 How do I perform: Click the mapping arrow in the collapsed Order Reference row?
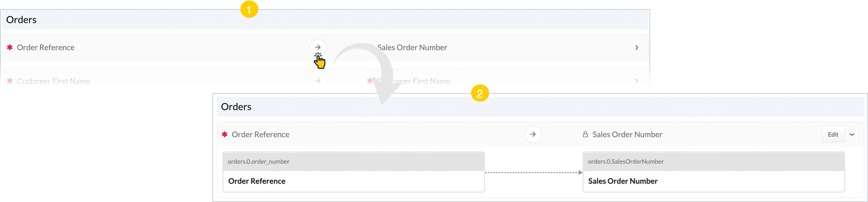318,47
